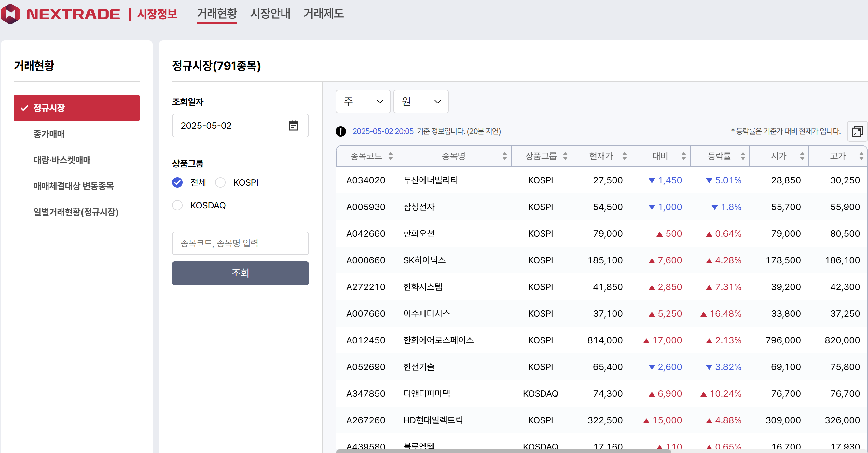
Task: Click the 삼성전자 stock name
Action: click(419, 207)
